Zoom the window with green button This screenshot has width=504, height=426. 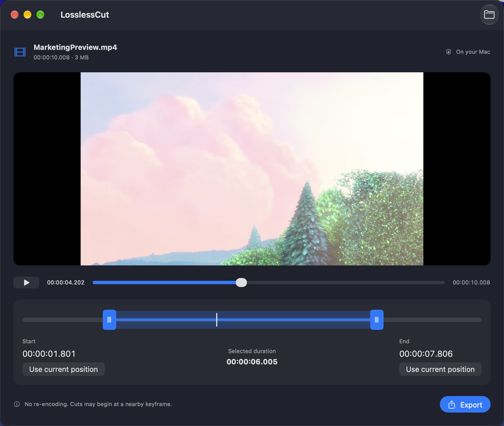tap(40, 15)
